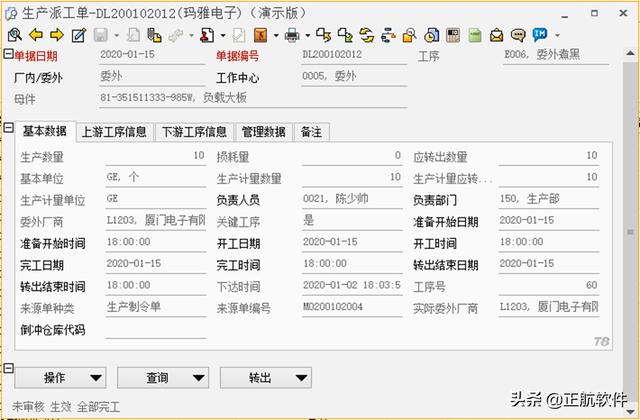640x420 pixels.
Task: Click the calculator icon
Action: coord(453,35)
